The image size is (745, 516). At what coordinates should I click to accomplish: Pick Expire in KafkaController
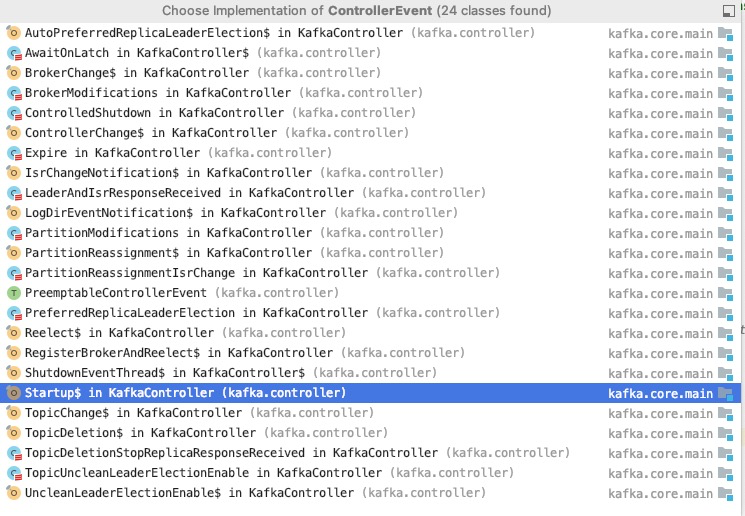(371, 153)
